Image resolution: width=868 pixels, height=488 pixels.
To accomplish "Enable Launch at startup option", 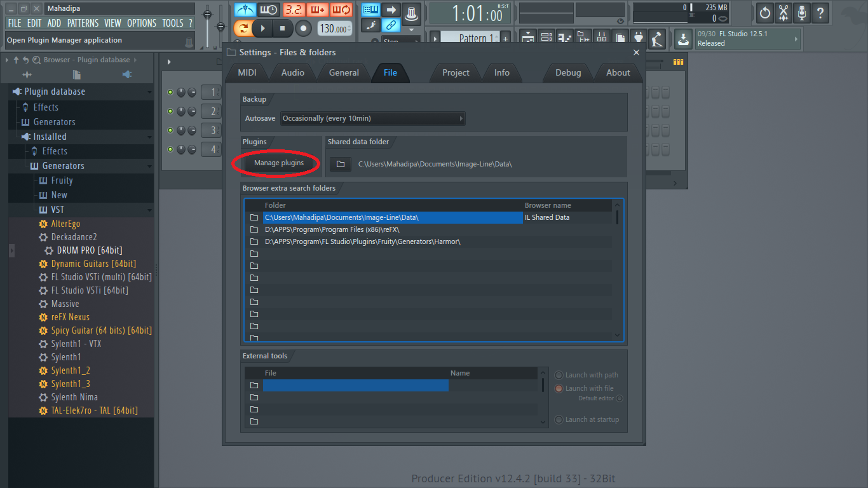I will [559, 419].
